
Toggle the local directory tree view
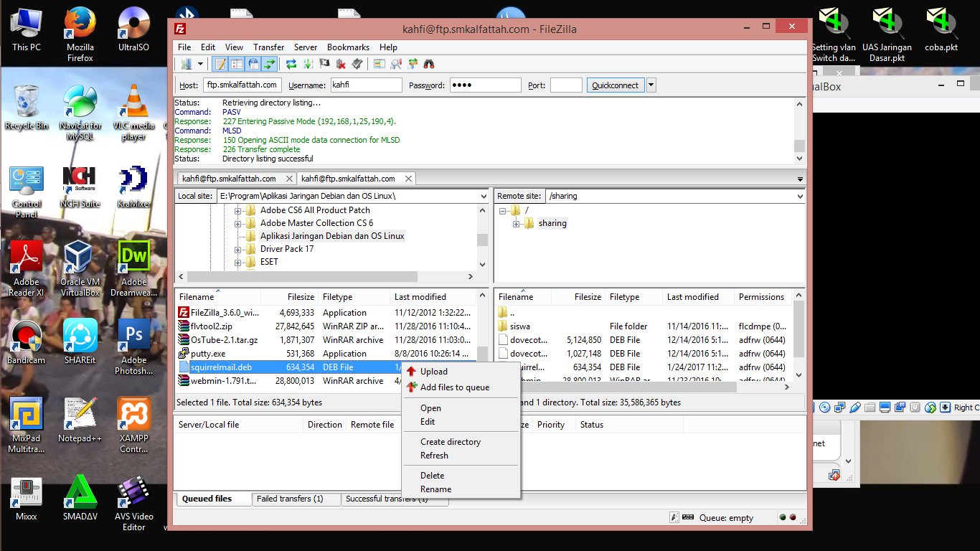coord(237,64)
